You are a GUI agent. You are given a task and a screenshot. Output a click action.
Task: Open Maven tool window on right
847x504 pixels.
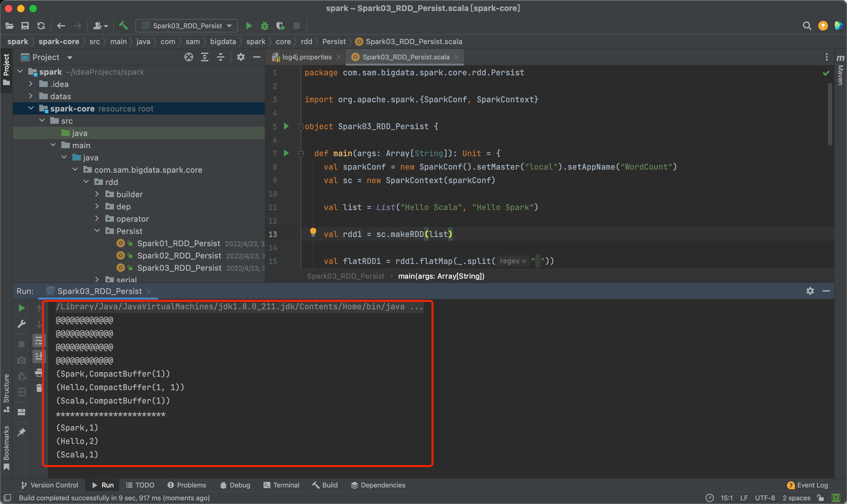coord(840,70)
